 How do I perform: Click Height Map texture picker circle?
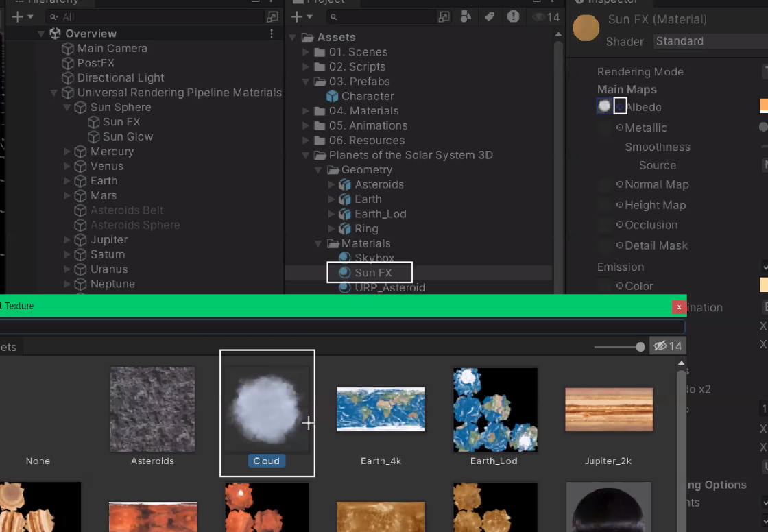pos(620,205)
